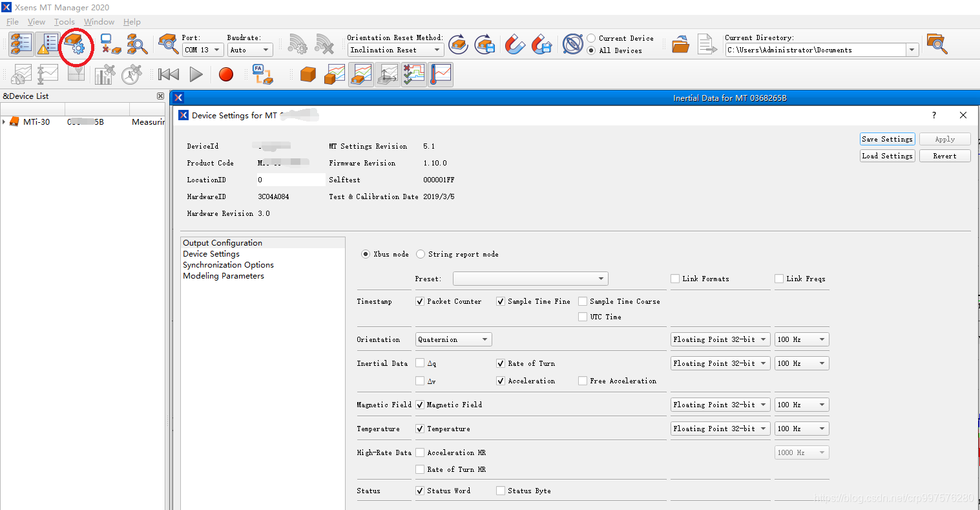Screen dimensions: 980x510
Task: Click the browse directory magnifier icon
Action: pyautogui.click(x=937, y=44)
